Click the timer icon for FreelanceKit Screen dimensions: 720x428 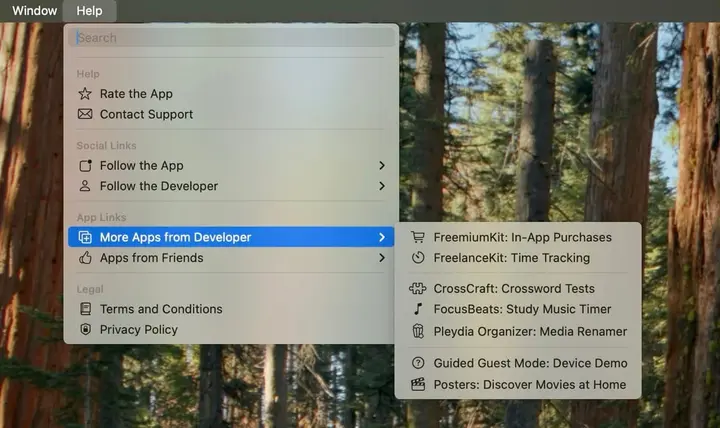[x=418, y=258]
